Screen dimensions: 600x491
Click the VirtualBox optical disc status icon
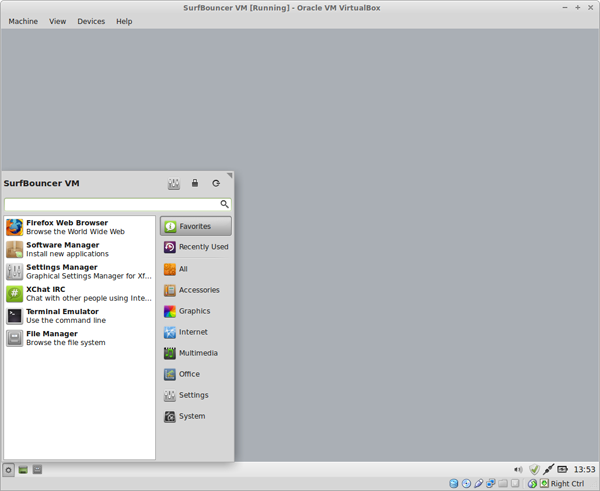pos(466,484)
